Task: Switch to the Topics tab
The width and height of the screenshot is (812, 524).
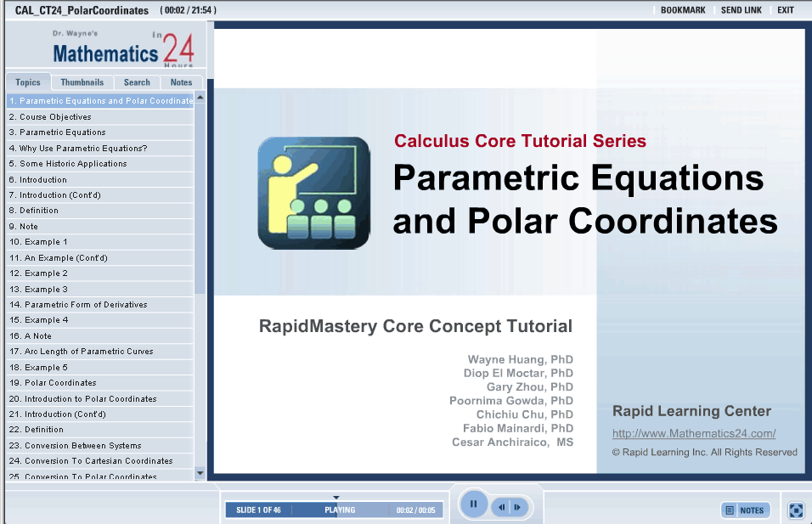Action: [28, 82]
